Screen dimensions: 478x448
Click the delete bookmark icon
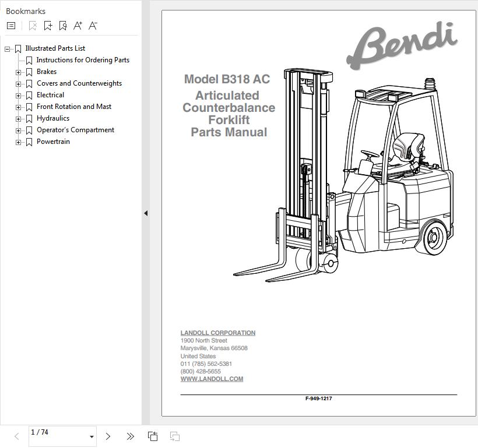coord(33,26)
